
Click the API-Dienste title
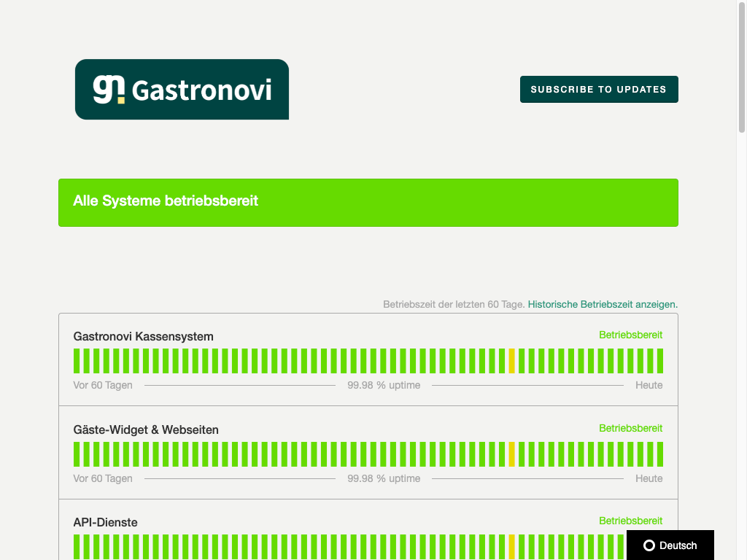point(105,522)
